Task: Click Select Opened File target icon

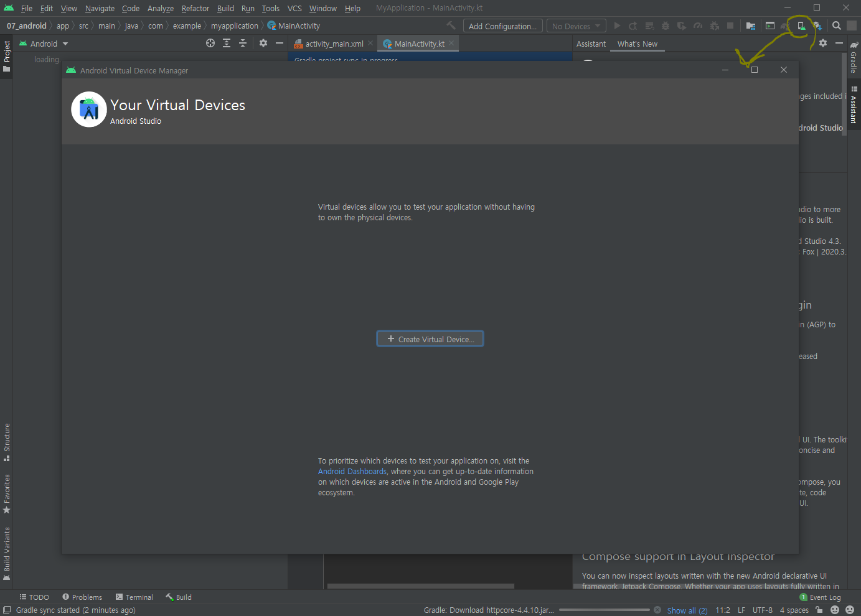Action: 210,43
